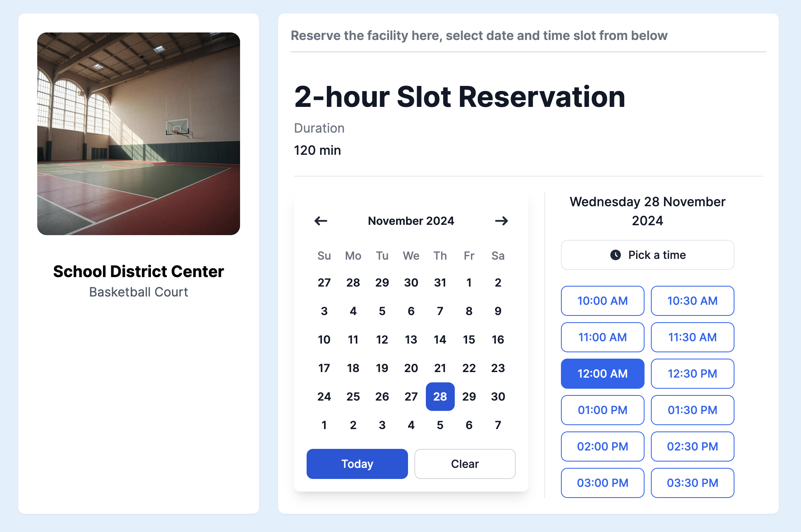Click the right arrow to go to next month
Screen dimensions: 801x532
tap(502, 221)
